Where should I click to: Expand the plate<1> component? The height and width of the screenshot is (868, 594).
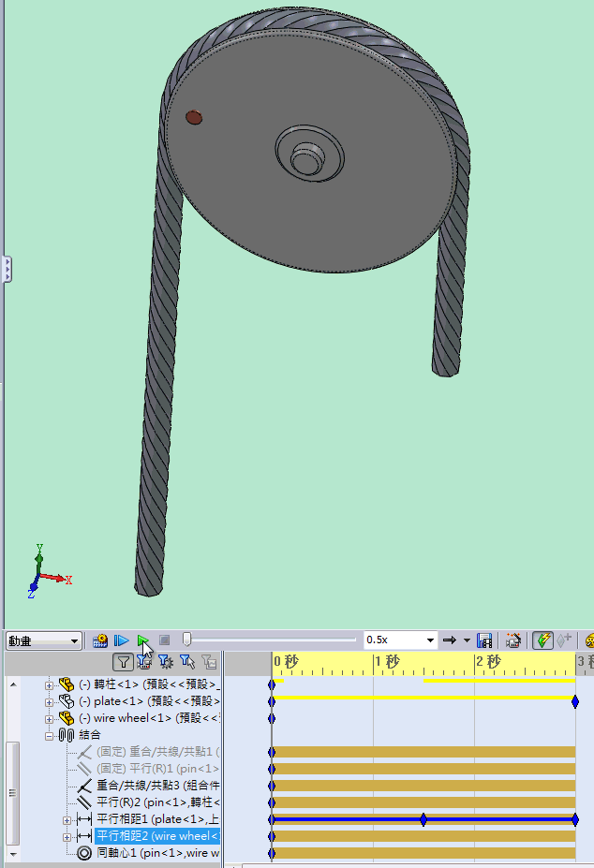pos(49,703)
